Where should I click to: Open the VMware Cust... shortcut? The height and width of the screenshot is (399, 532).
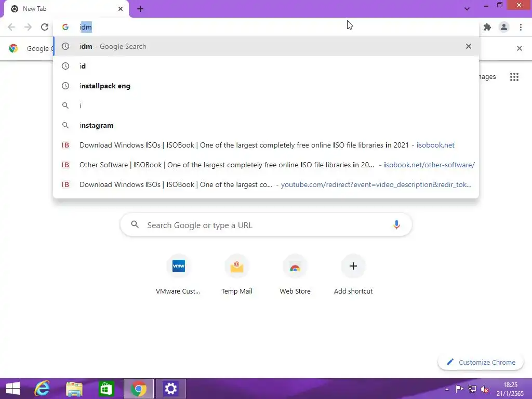click(178, 275)
